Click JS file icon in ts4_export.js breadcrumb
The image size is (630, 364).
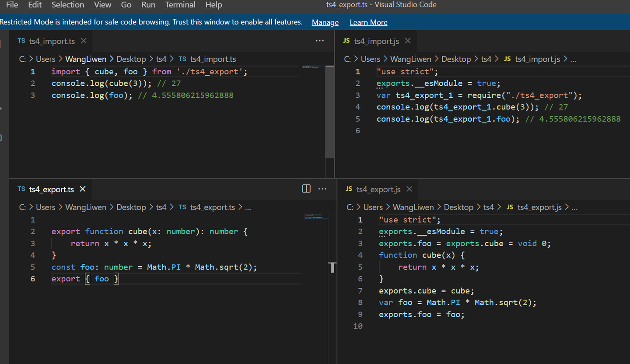point(510,207)
